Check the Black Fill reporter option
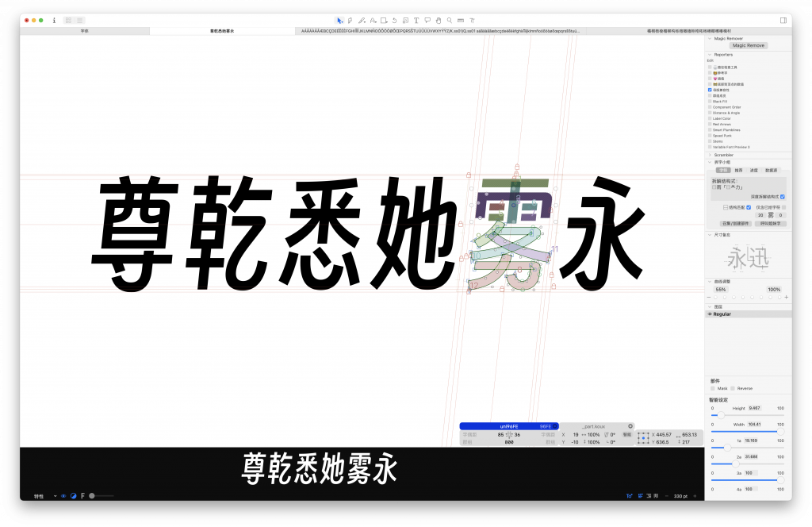This screenshot has width=812, height=527. 710,102
